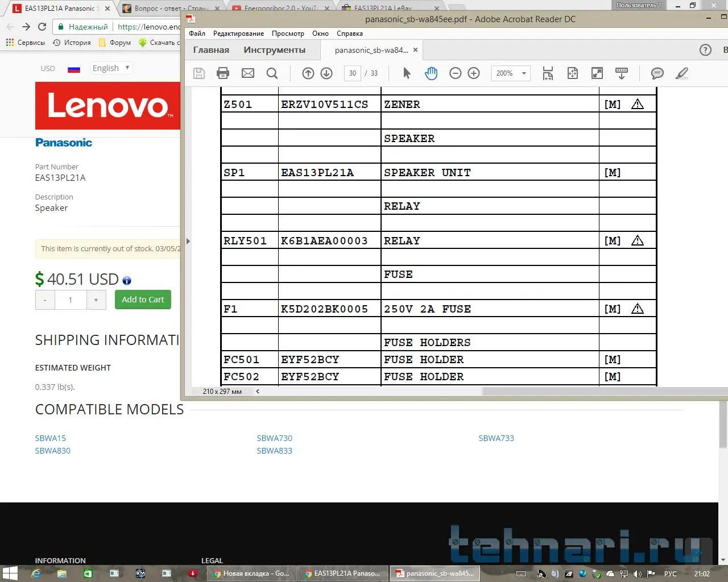Print the PDF using the printer icon
The width and height of the screenshot is (728, 582).
click(x=223, y=73)
